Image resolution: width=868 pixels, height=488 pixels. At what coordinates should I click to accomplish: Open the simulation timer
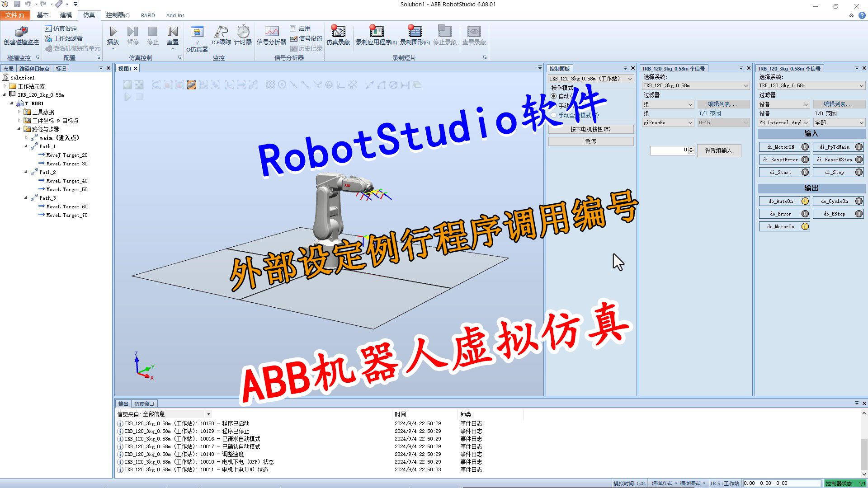(x=243, y=36)
